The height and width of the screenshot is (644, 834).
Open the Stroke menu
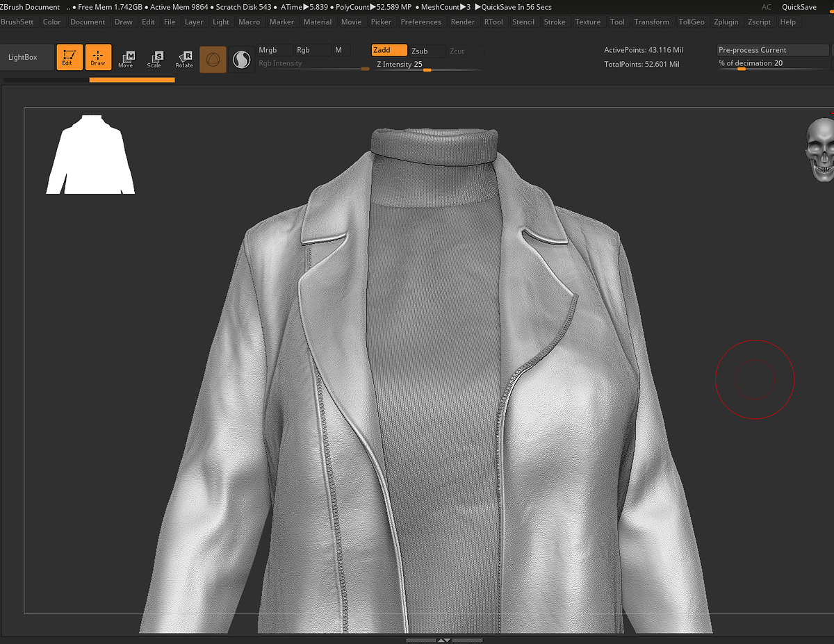point(555,22)
